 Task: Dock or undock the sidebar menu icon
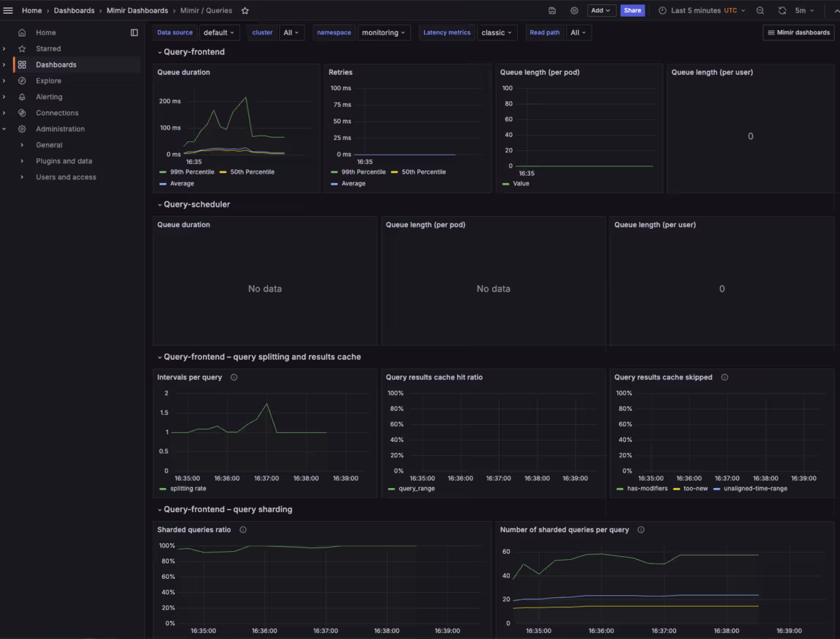pyautogui.click(x=134, y=32)
